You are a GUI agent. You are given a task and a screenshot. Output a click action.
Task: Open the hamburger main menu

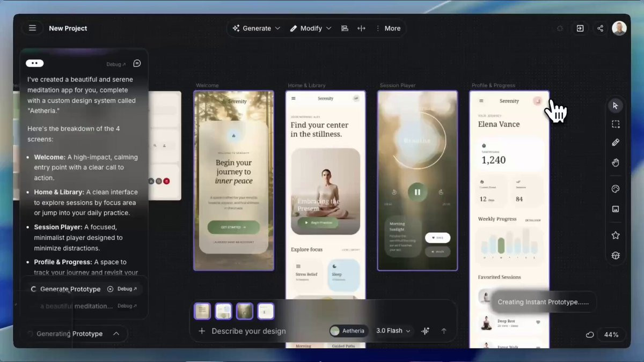[x=33, y=28]
